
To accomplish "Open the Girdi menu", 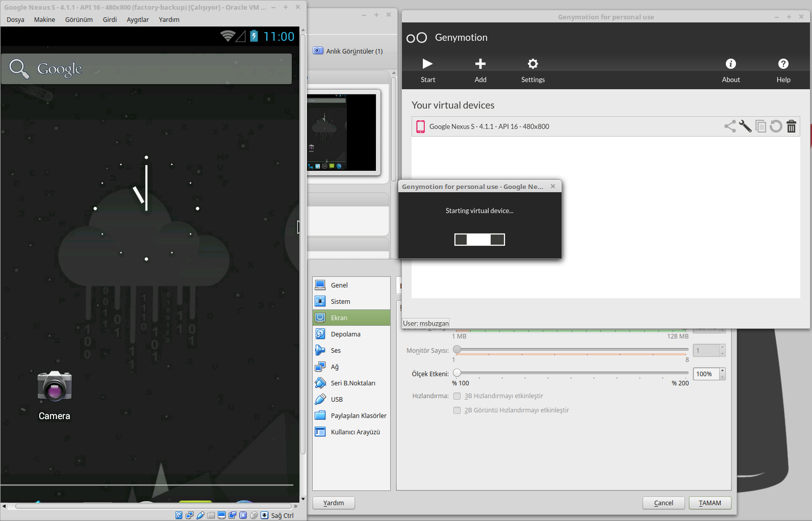I will [110, 20].
